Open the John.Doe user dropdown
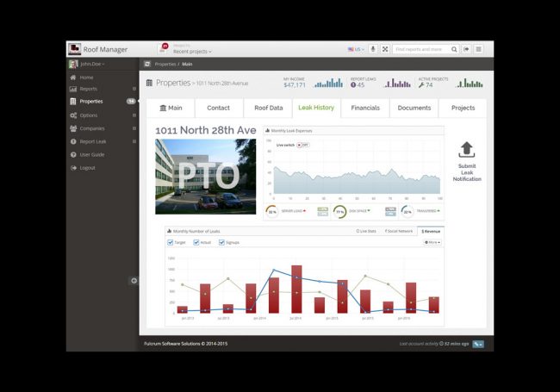 tap(92, 64)
